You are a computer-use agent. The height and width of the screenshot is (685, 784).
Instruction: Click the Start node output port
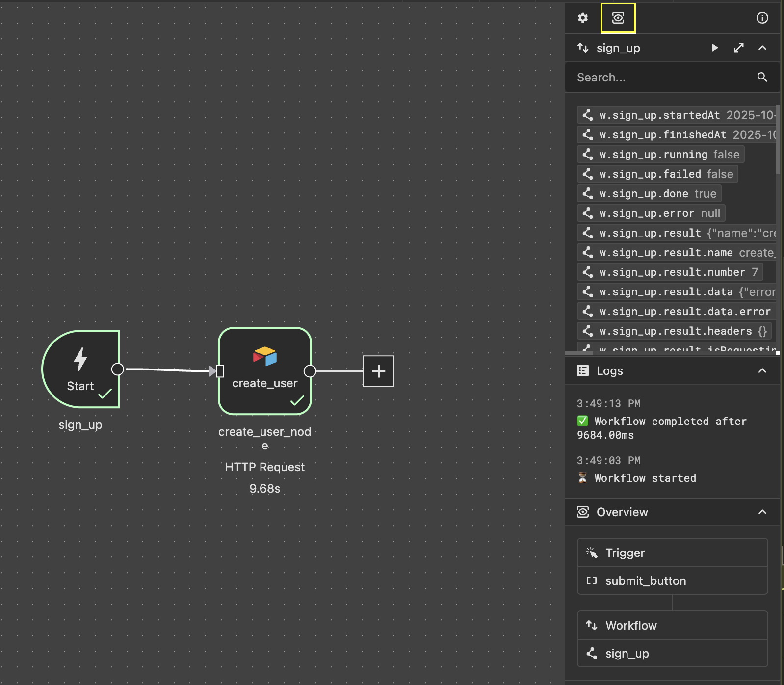tap(118, 369)
